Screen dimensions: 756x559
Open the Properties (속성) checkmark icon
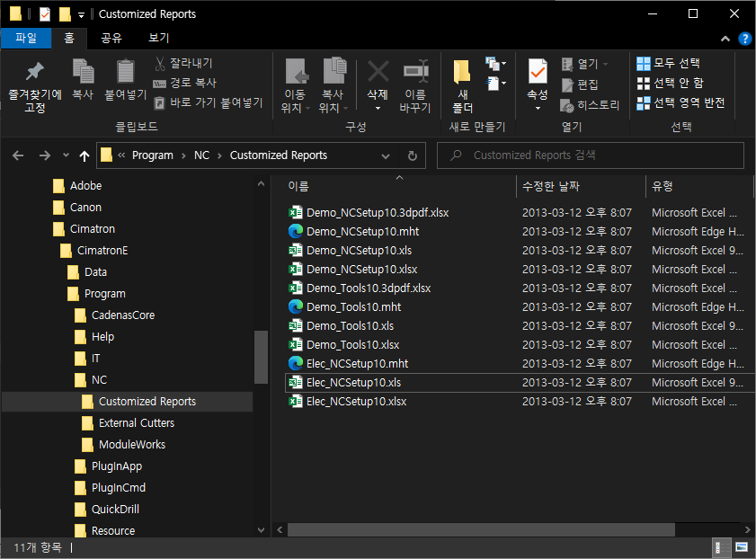coord(537,71)
